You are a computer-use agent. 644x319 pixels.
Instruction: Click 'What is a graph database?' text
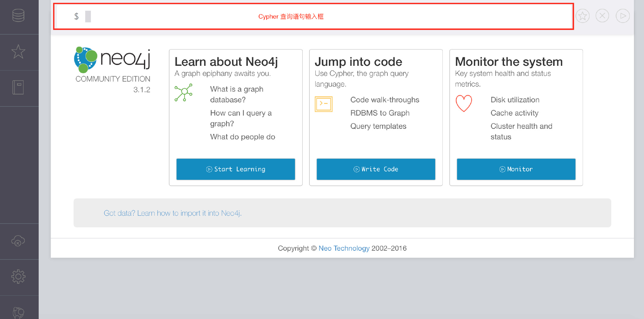click(x=237, y=94)
